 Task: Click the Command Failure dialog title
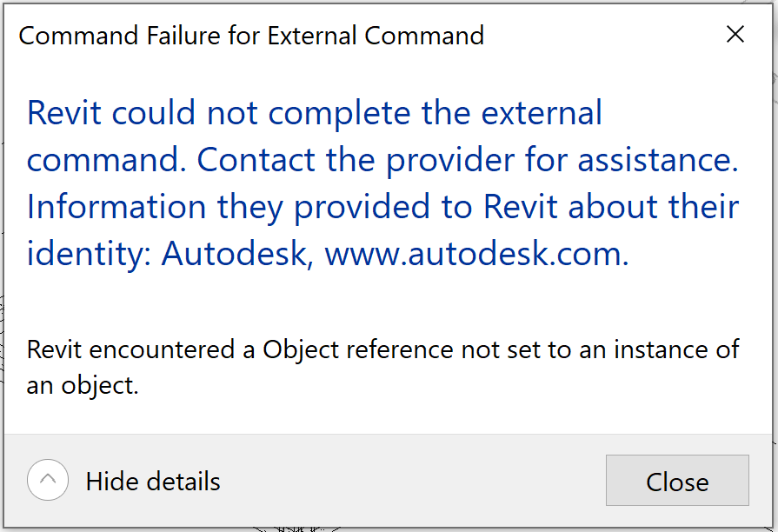pyautogui.click(x=252, y=36)
